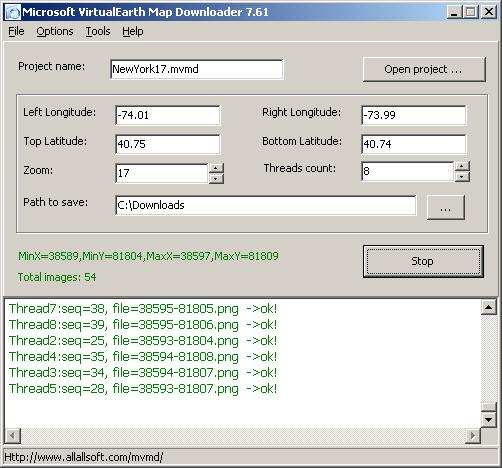Minimize the Map Downloader window

[x=454, y=12]
